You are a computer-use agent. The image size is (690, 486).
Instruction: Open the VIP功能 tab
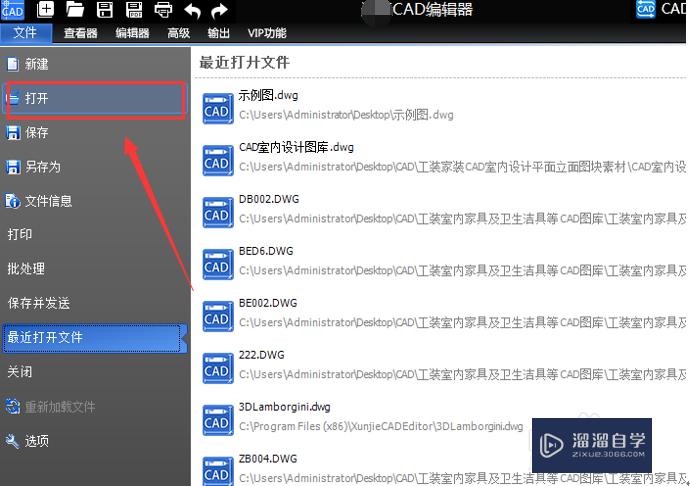tap(267, 33)
